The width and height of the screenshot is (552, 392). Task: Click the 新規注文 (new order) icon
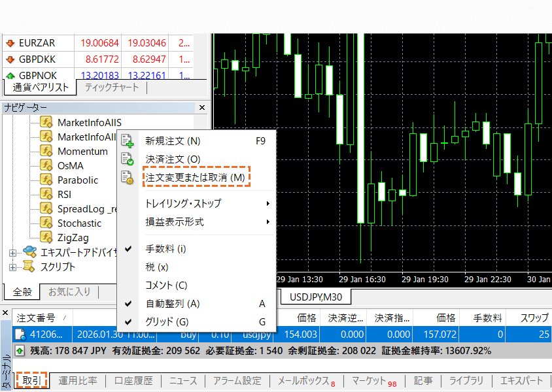pyautogui.click(x=128, y=140)
